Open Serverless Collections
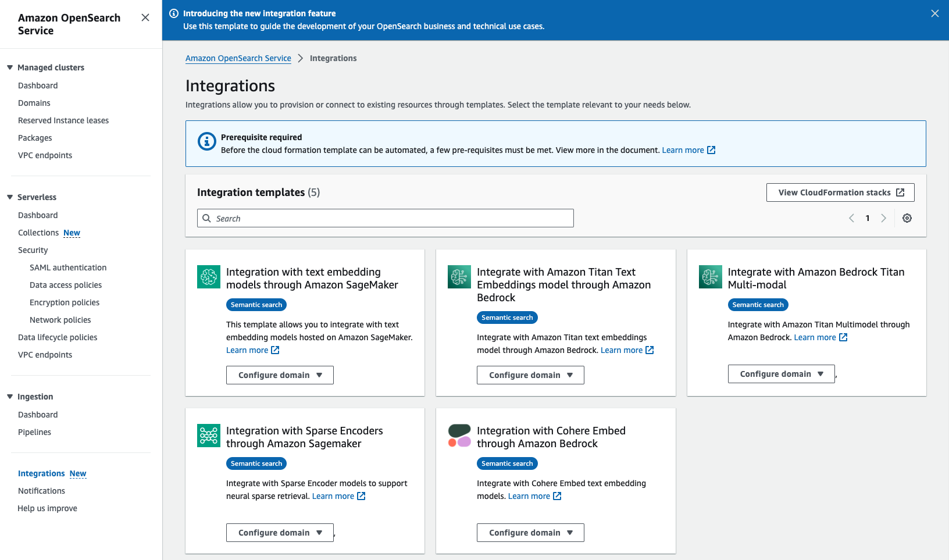This screenshot has height=560, width=949. [x=38, y=233]
